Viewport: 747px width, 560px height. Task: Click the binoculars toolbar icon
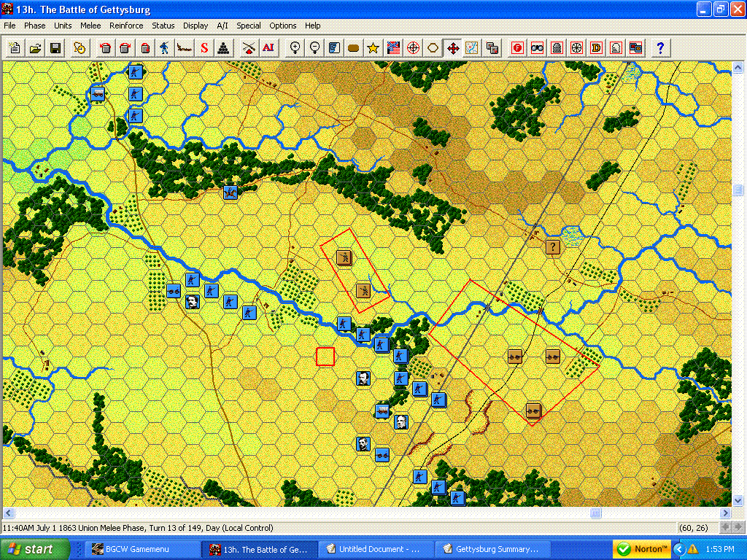click(x=538, y=47)
